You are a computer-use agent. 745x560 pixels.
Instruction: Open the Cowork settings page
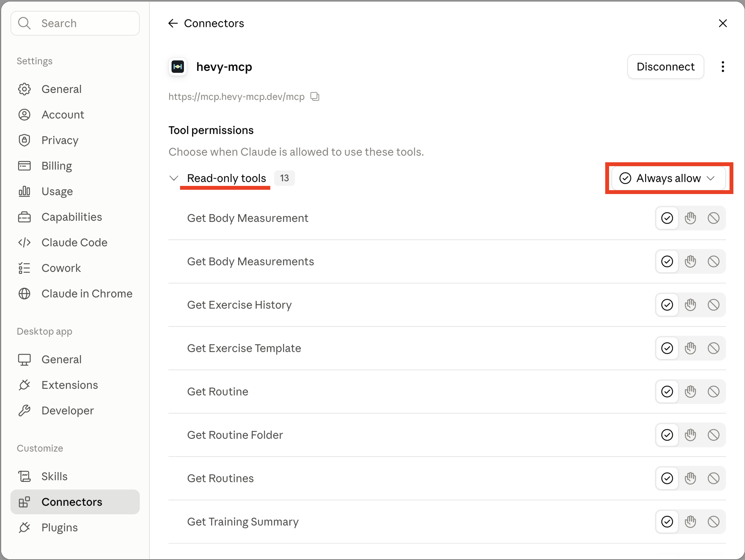75,268
